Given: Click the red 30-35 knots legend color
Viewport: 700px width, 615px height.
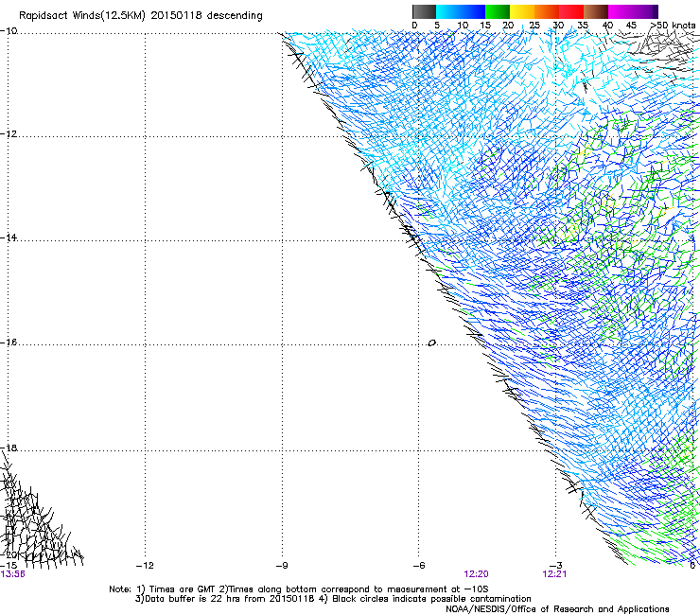Looking at the screenshot, I should click(x=571, y=11).
